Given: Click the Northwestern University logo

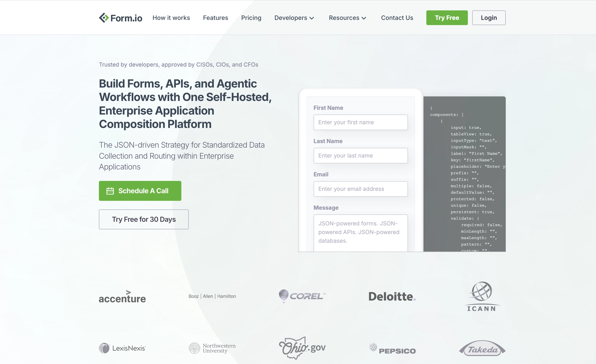Looking at the screenshot, I should pyautogui.click(x=212, y=348).
